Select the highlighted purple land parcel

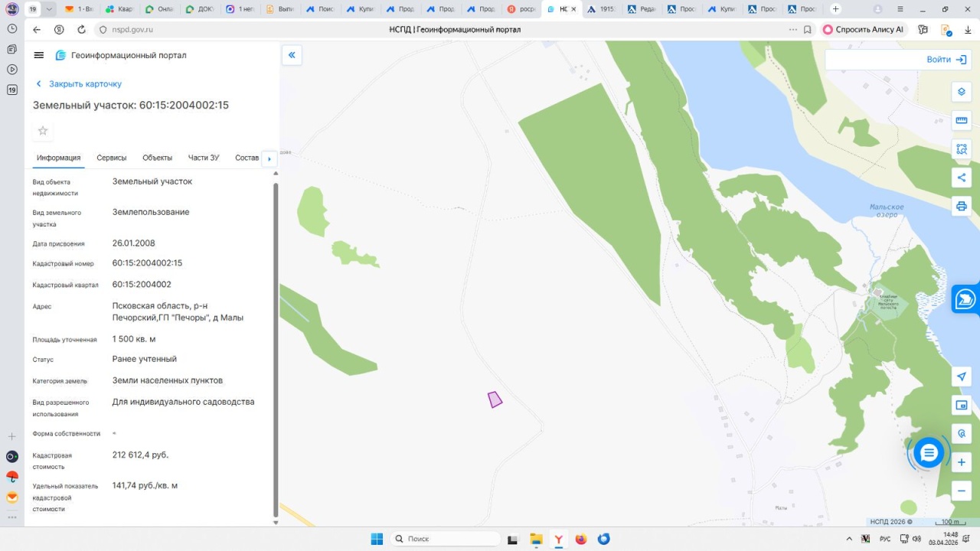(495, 399)
